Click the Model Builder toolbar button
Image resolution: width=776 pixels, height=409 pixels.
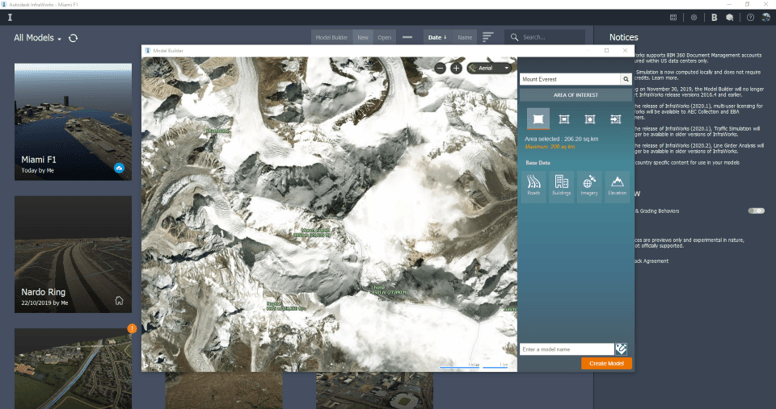(x=332, y=37)
